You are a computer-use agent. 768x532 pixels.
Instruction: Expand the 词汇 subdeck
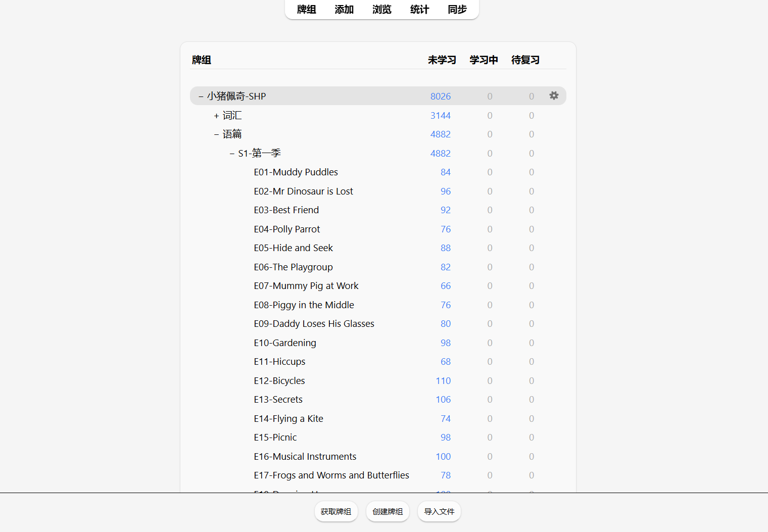(x=216, y=116)
